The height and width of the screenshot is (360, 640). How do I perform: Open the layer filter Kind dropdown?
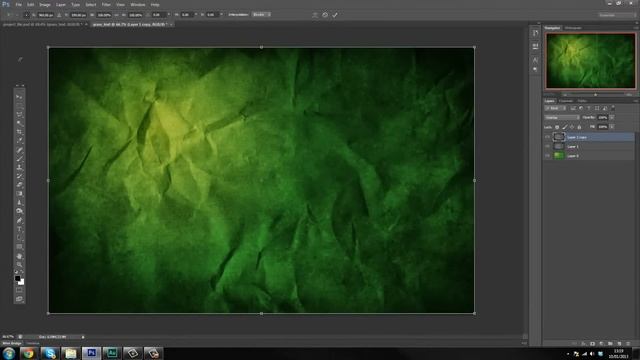click(556, 108)
